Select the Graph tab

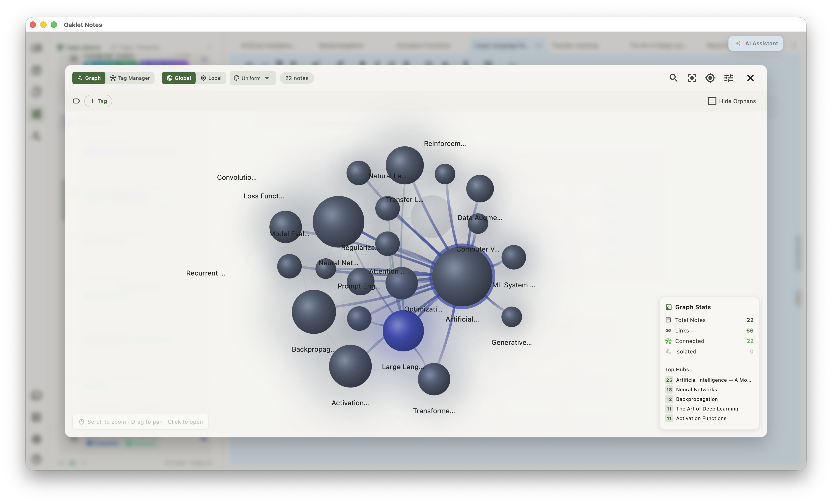[x=88, y=78]
